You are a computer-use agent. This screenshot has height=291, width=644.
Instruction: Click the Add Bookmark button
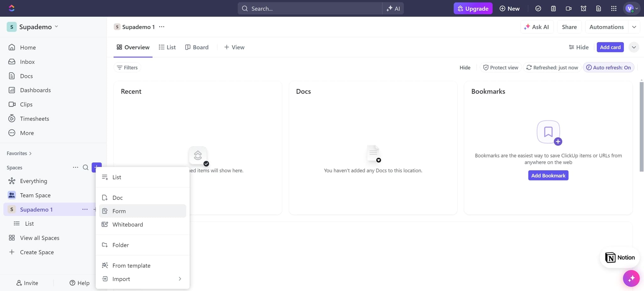click(x=548, y=175)
